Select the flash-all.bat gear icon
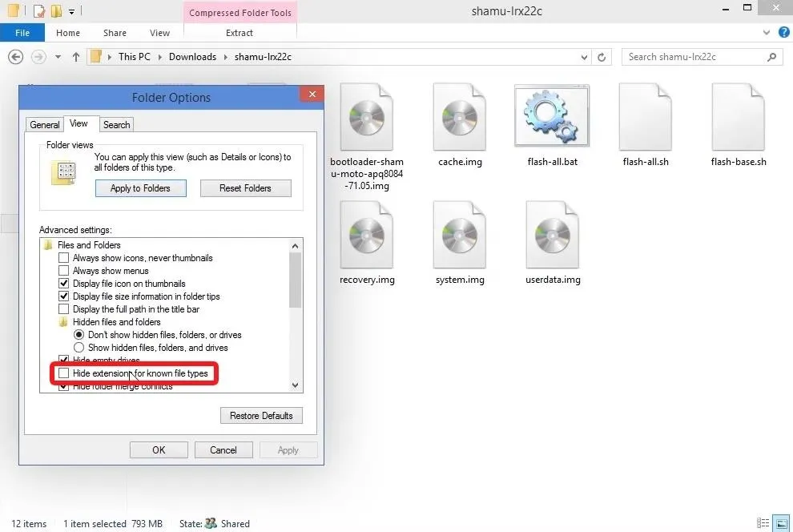793x532 pixels. tap(552, 116)
